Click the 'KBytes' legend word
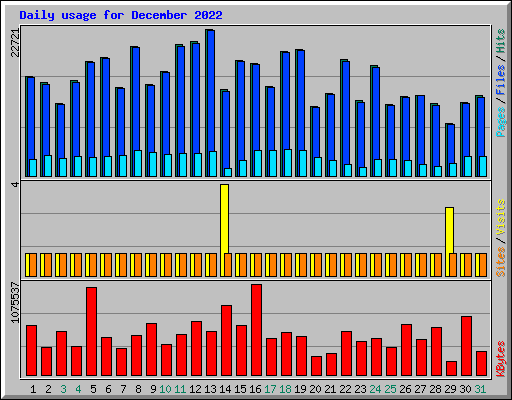This screenshot has width=512, height=400. tap(501, 359)
